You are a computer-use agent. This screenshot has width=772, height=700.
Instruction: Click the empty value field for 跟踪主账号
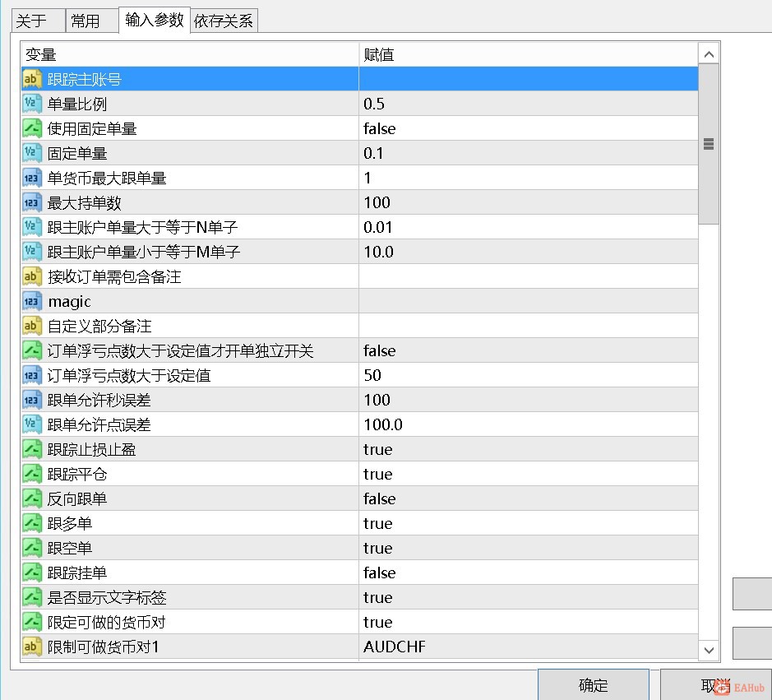(529, 79)
